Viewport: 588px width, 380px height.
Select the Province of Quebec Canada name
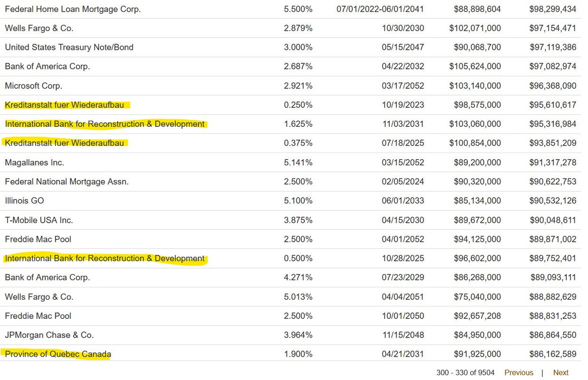58,354
